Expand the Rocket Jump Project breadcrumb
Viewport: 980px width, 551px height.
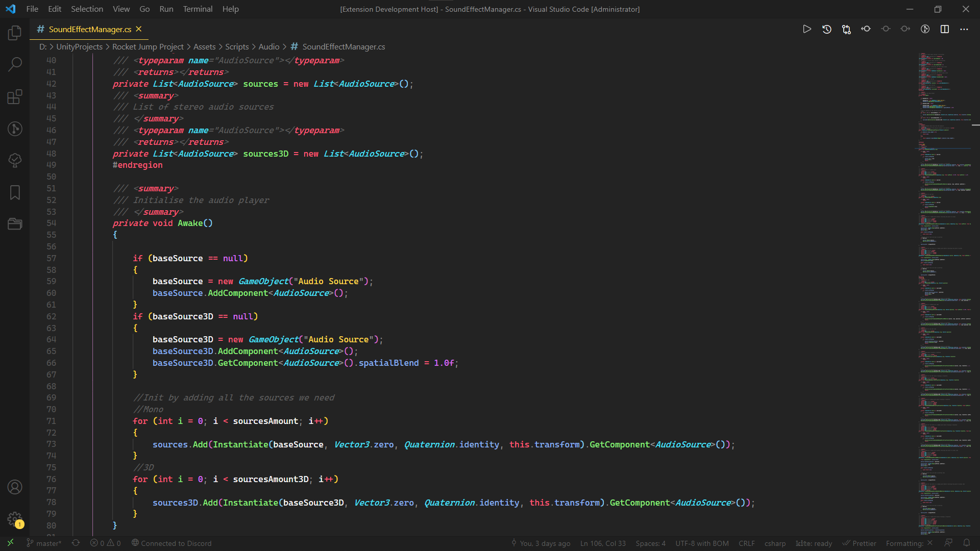(148, 46)
